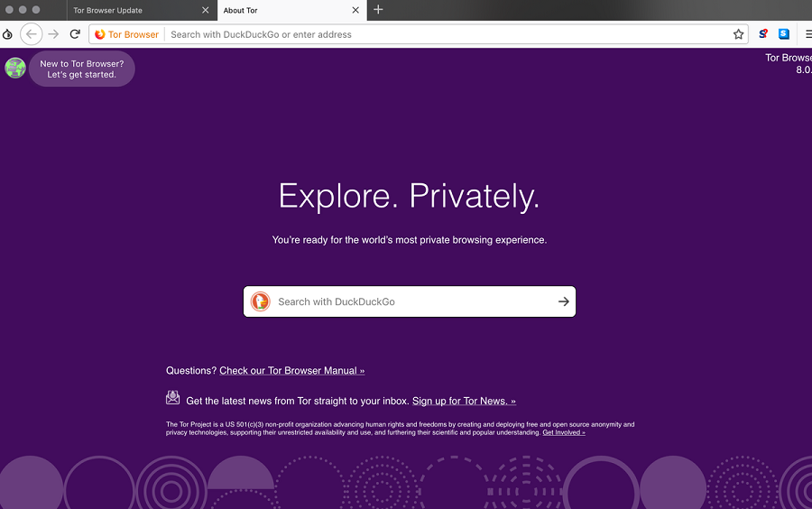Click the DuckDuckGo duck logo in search box
This screenshot has width=812, height=509.
coord(261,301)
